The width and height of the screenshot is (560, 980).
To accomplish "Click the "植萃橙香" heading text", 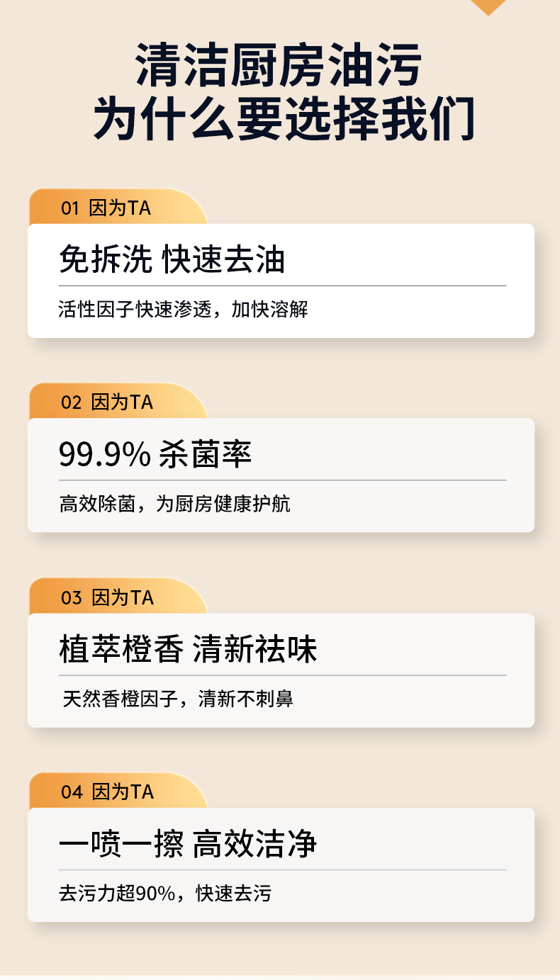I will tap(121, 650).
